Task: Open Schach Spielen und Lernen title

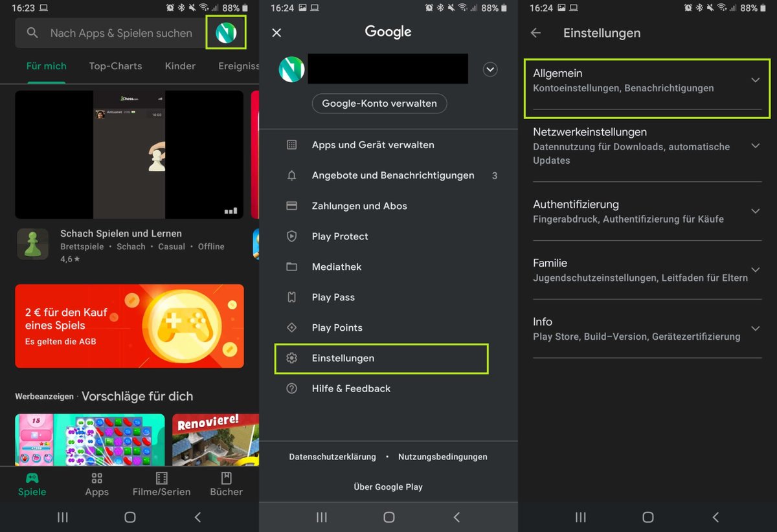Action: [121, 233]
